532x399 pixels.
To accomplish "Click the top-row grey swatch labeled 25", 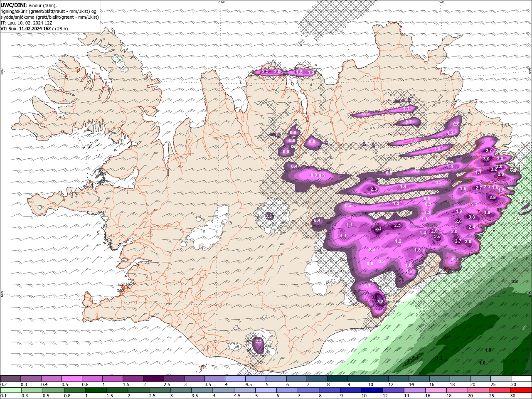I will (x=500, y=379).
